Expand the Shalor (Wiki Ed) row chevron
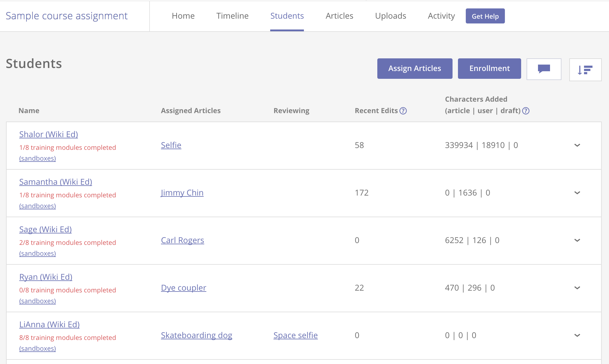The image size is (609, 364). pyautogui.click(x=577, y=145)
